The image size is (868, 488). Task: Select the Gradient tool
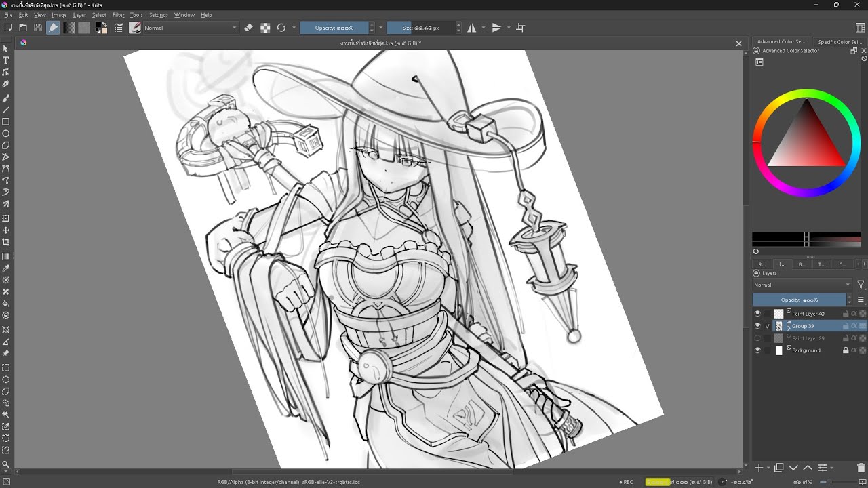pos(6,256)
